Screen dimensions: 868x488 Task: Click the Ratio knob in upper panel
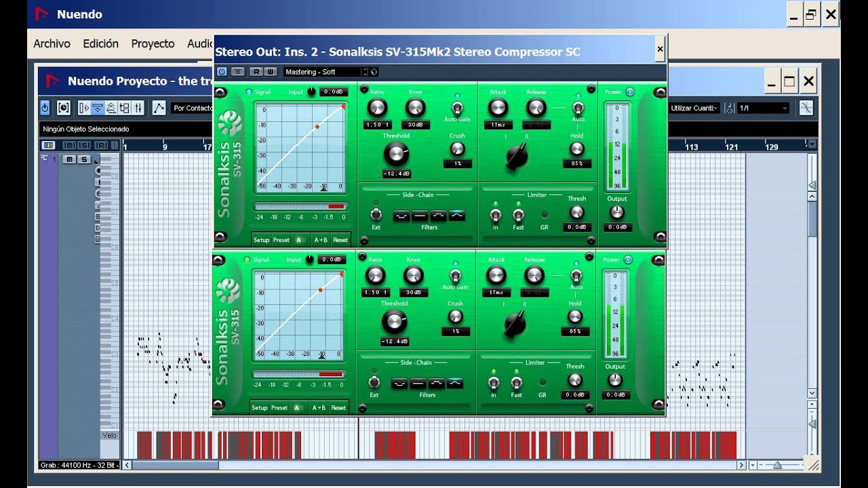point(377,108)
